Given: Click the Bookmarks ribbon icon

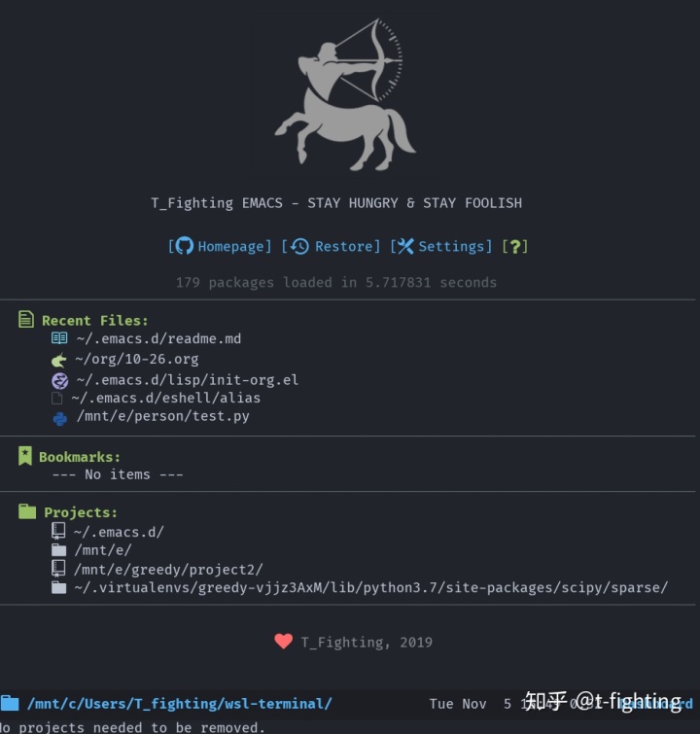Looking at the screenshot, I should (25, 456).
